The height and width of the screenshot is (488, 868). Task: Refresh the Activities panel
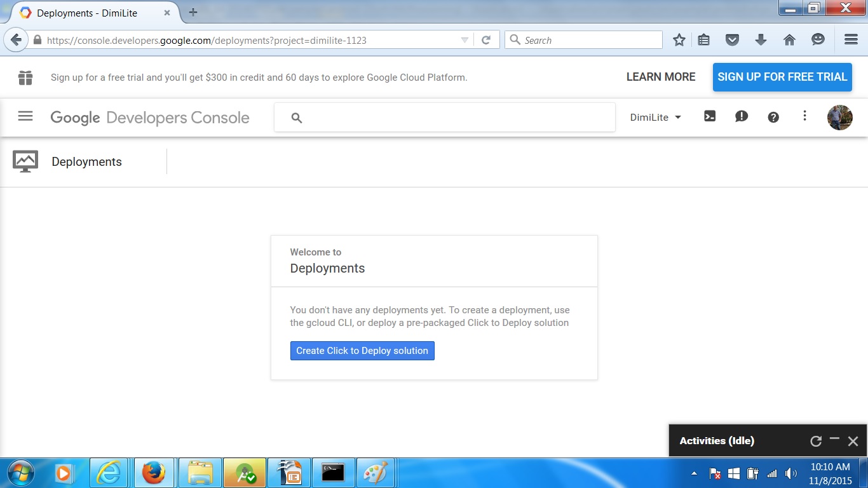[x=816, y=441]
